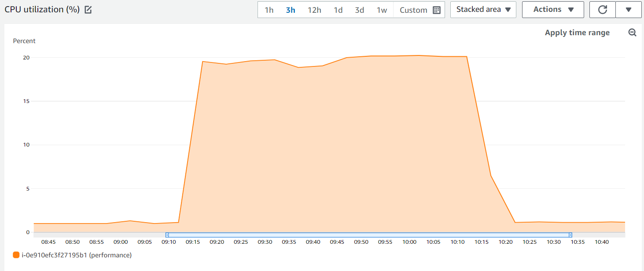This screenshot has height=271, width=644.
Task: Open the caret dropdown beside the refresh button
Action: (x=629, y=9)
